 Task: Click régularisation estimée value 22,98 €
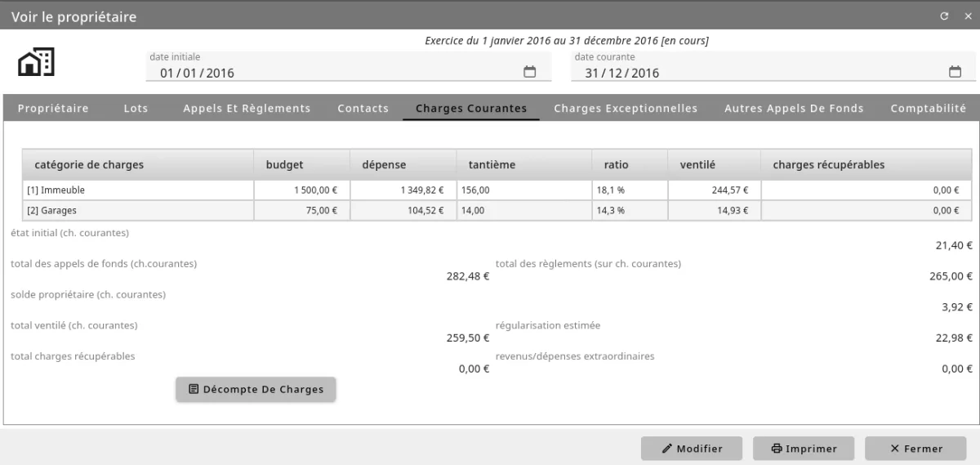[x=954, y=338]
